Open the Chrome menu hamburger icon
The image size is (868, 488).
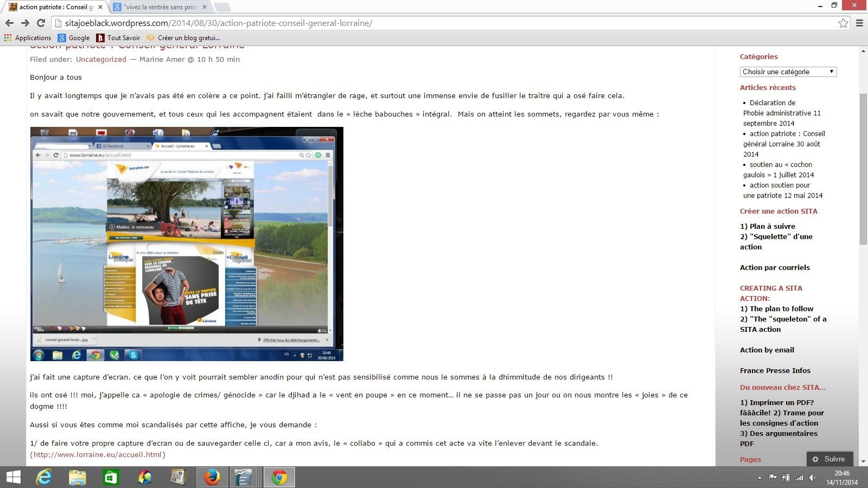[859, 23]
